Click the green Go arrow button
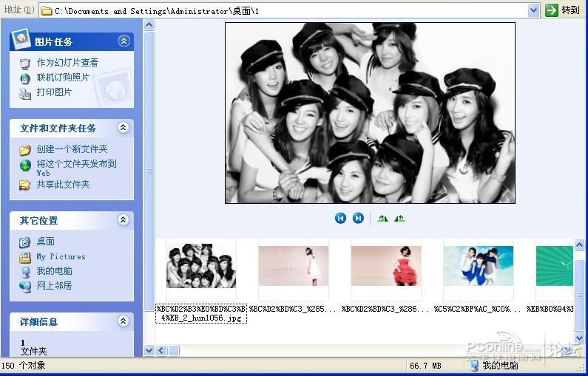 tap(551, 10)
